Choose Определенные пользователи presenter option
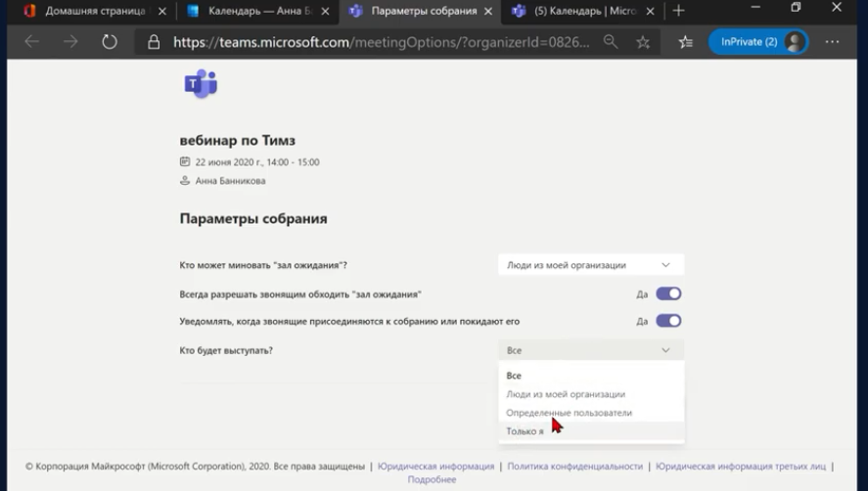Image resolution: width=868 pixels, height=491 pixels. click(591, 413)
